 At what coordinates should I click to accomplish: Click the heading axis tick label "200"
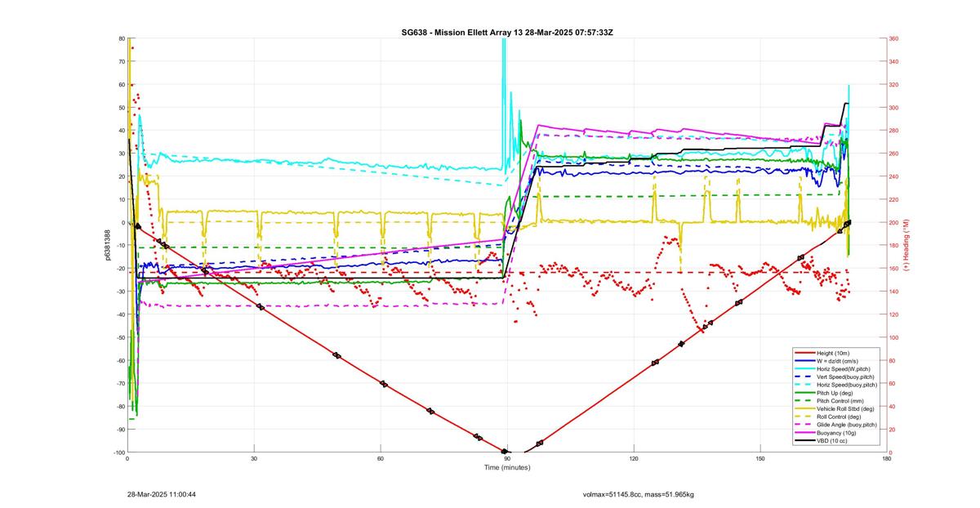tap(894, 223)
